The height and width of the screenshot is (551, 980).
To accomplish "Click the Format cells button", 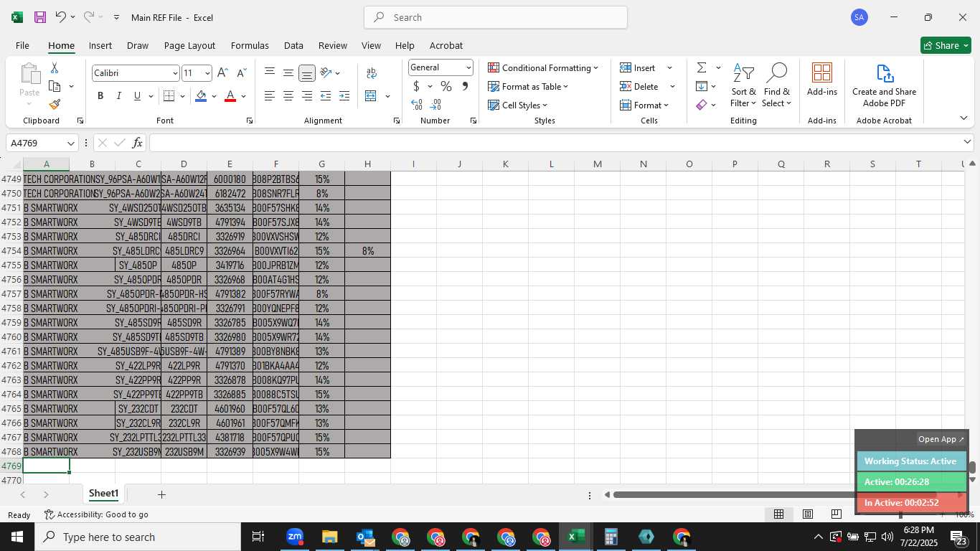I will 644,105.
